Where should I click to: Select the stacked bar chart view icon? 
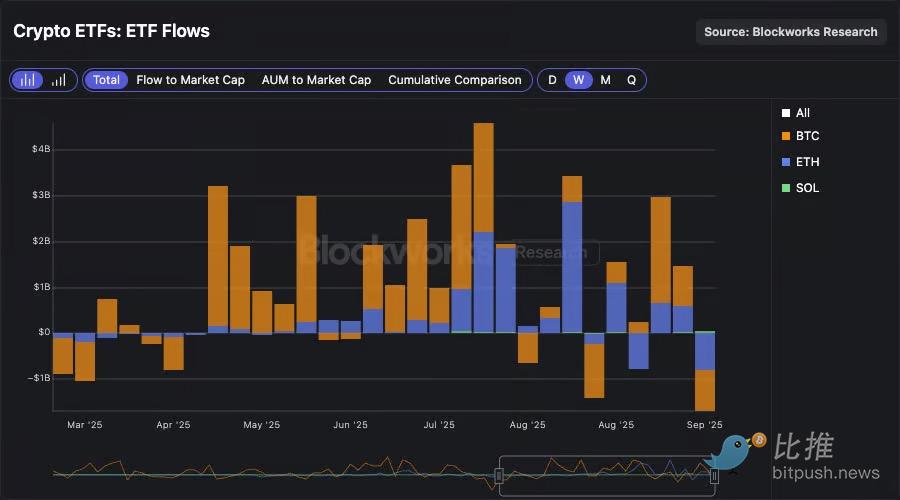click(x=28, y=80)
